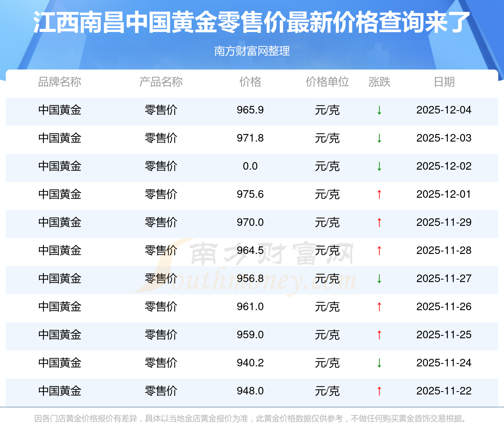504x424 pixels.
Task: Select the price 0.0
Action: (x=250, y=166)
